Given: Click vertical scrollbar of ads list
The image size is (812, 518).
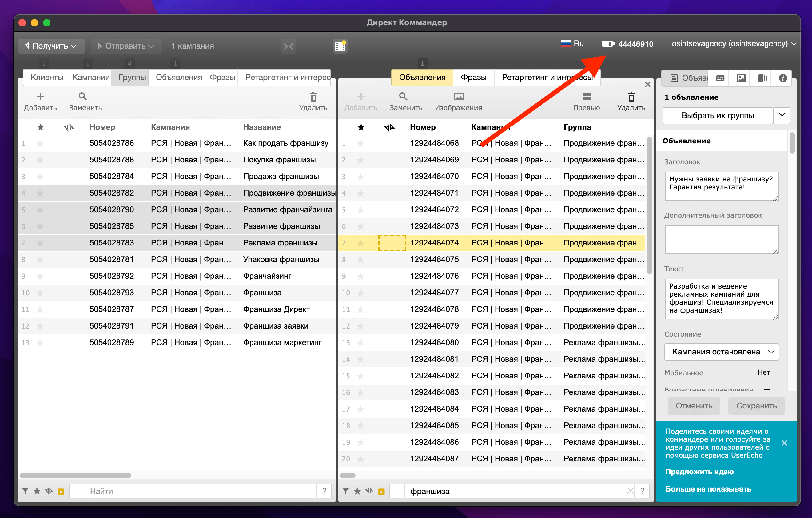Looking at the screenshot, I should click(649, 206).
